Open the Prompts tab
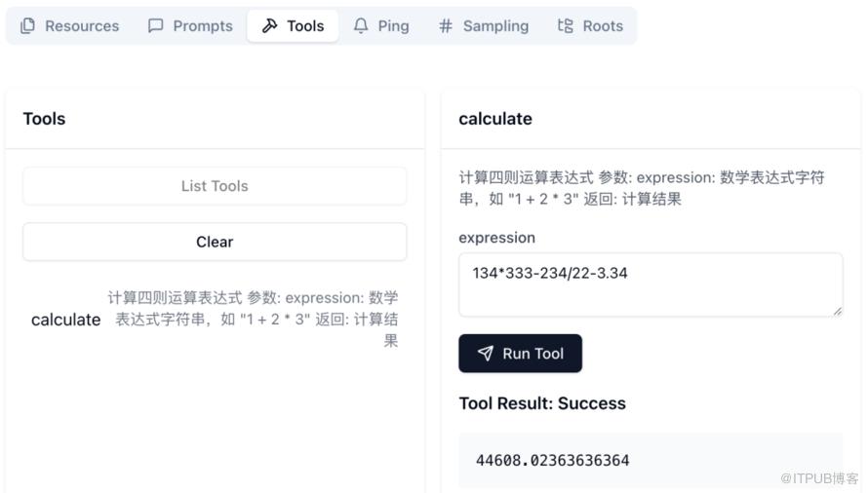 pyautogui.click(x=203, y=26)
